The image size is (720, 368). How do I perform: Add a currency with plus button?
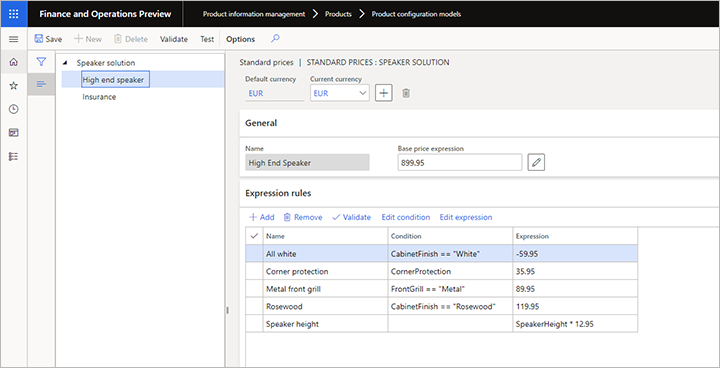click(384, 93)
